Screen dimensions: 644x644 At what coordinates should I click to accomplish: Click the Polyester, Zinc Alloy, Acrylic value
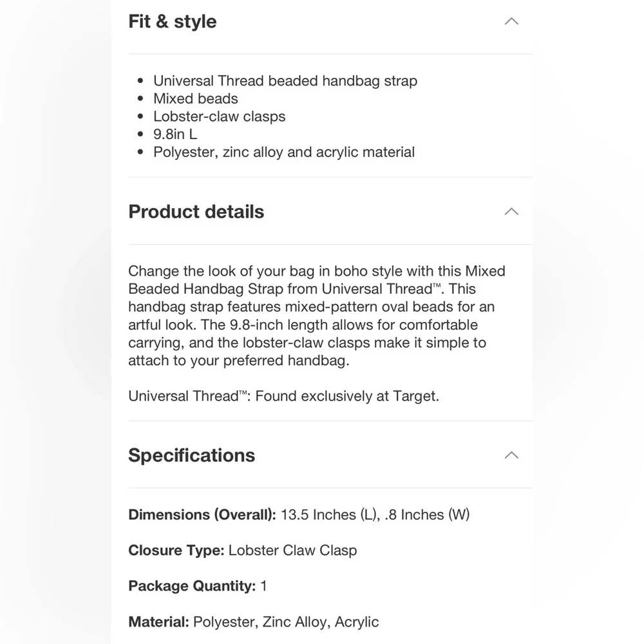point(286,621)
